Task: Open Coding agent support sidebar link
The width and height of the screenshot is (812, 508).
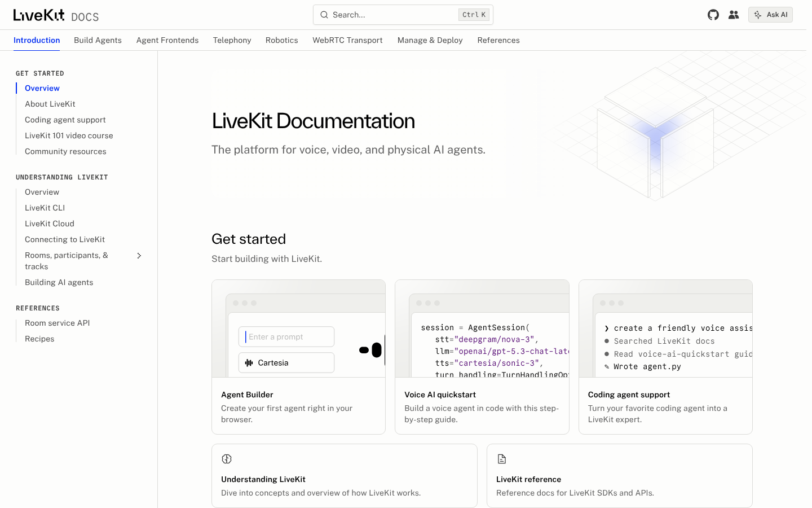Action: tap(65, 120)
